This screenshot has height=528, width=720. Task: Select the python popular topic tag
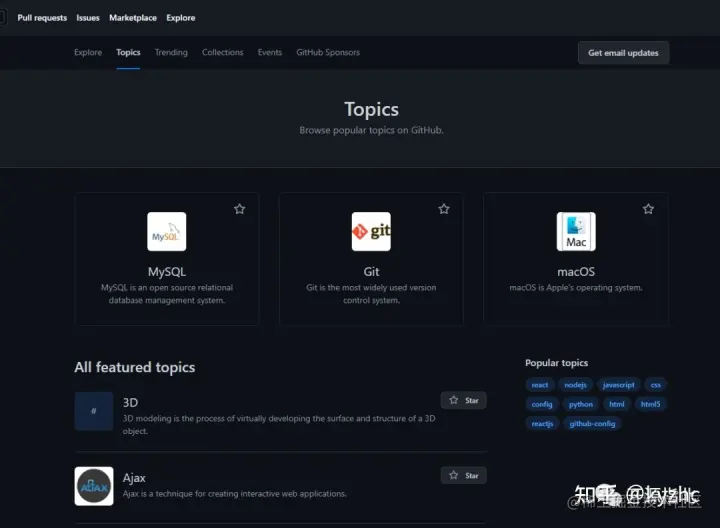click(580, 404)
